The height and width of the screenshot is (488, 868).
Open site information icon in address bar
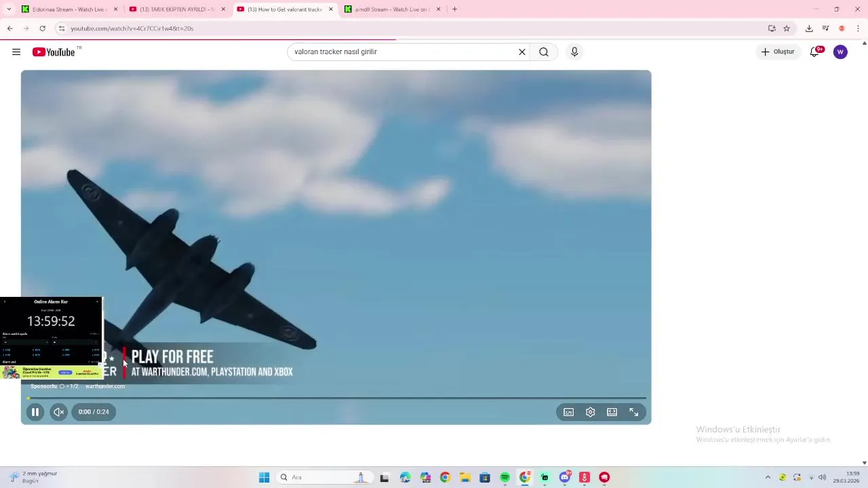click(62, 28)
